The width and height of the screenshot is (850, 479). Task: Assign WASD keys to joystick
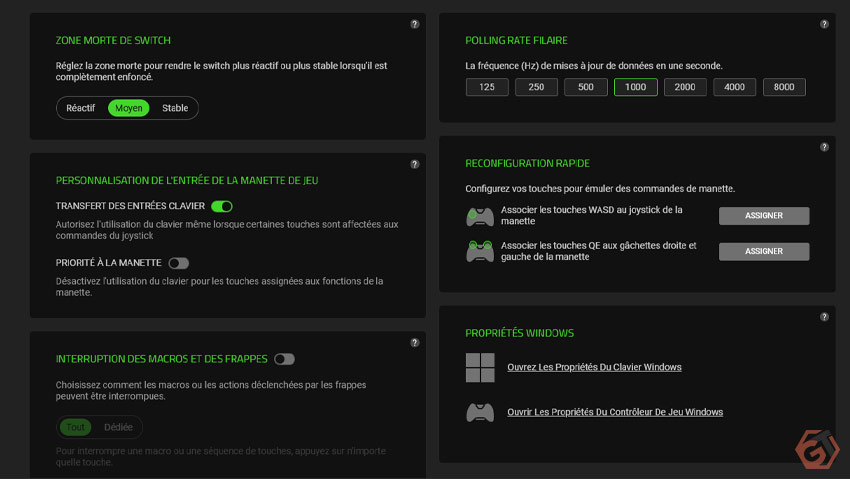(764, 216)
